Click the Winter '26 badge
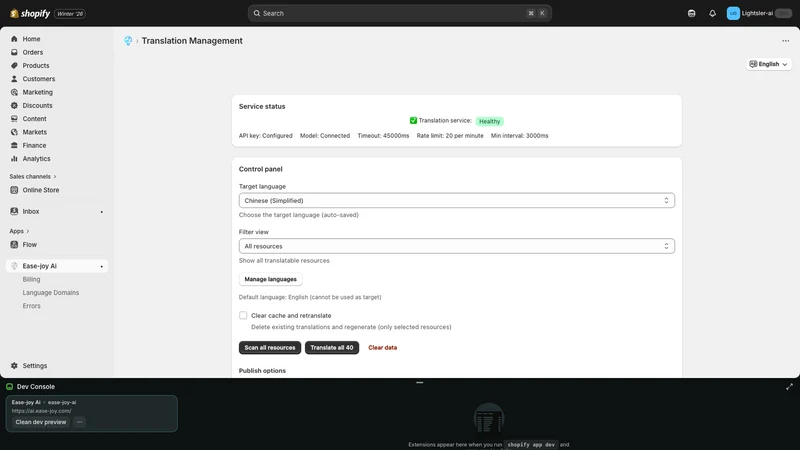 click(70, 14)
